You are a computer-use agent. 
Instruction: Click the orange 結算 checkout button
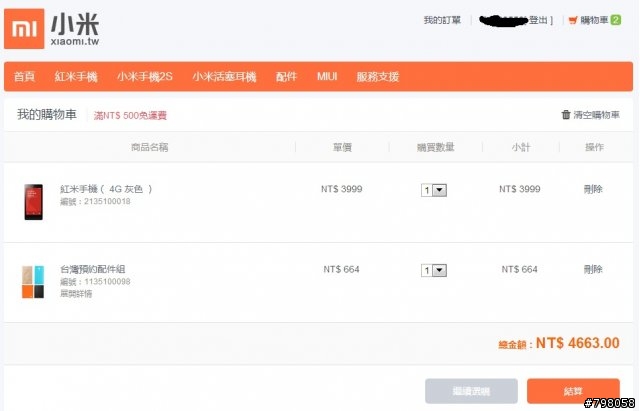coord(573,391)
